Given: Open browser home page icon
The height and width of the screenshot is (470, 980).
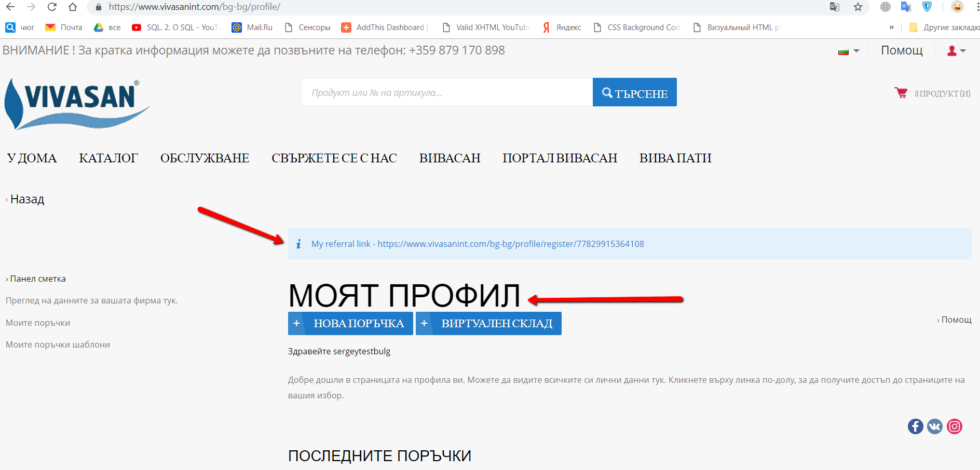Looking at the screenshot, I should [73, 7].
